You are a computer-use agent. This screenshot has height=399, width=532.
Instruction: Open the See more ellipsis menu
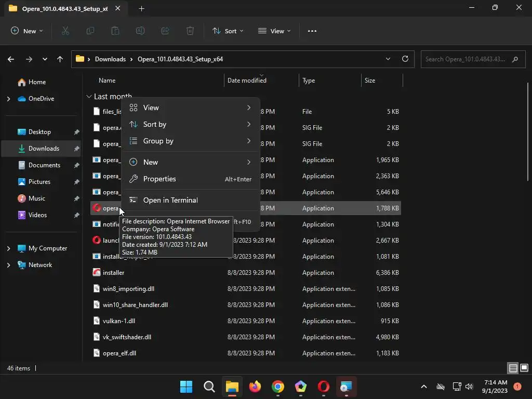pos(312,31)
